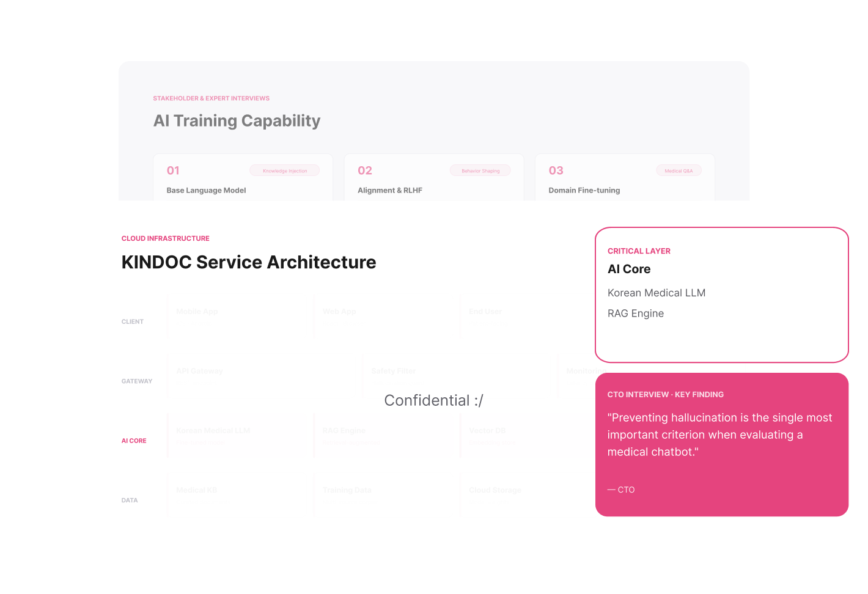Click the faded "Vector DB" diagram cell

pos(528,435)
